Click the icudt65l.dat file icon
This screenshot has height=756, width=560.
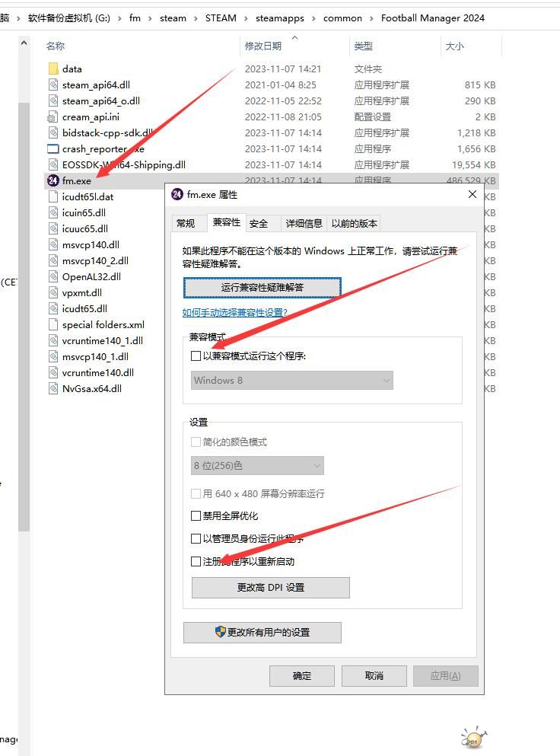coord(53,196)
